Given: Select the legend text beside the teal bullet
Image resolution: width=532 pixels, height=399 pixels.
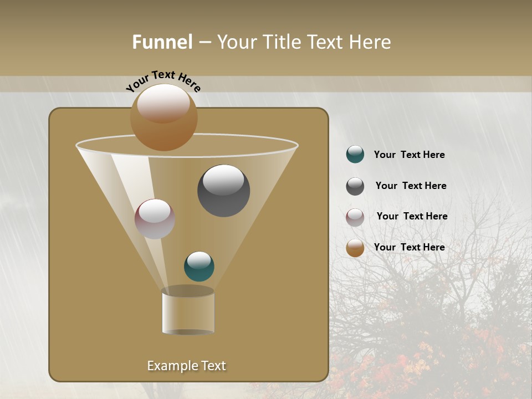Looking at the screenshot, I should tap(409, 155).
